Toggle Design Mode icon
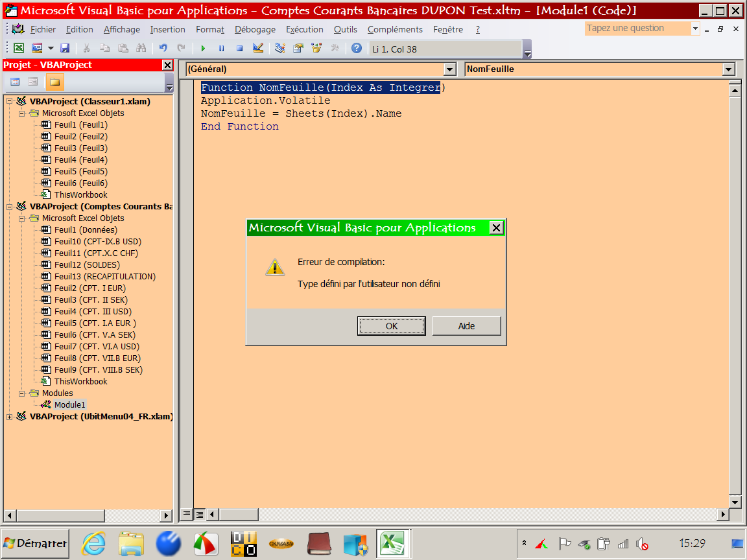Image resolution: width=747 pixels, height=560 pixels. point(257,48)
